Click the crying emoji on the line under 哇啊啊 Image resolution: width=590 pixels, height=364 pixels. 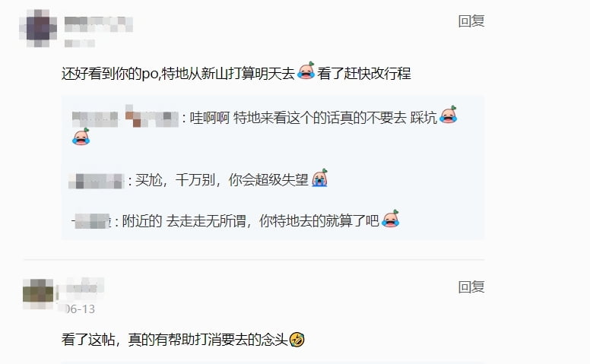(81, 137)
